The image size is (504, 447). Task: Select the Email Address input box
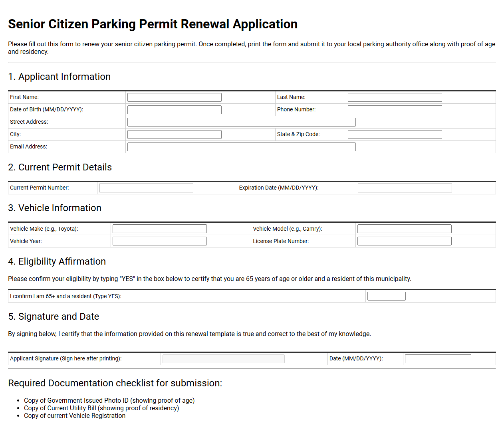[x=241, y=147]
